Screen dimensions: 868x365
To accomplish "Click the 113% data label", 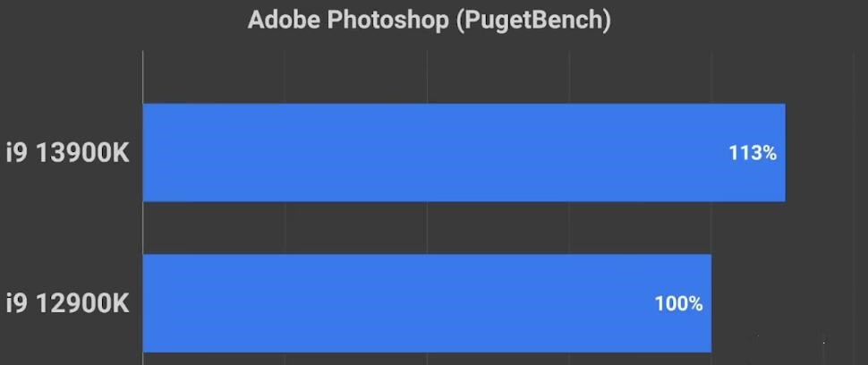I will click(x=752, y=153).
